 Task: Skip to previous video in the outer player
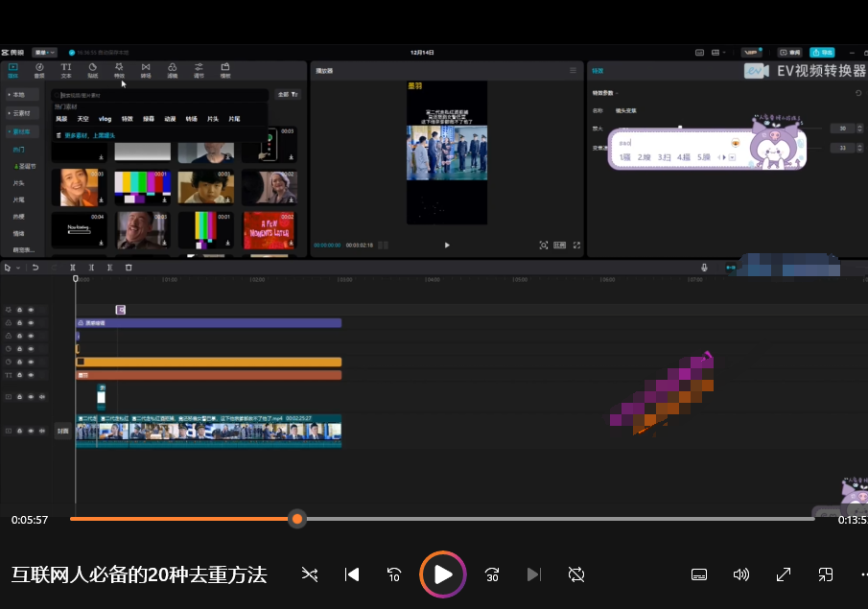(x=352, y=574)
